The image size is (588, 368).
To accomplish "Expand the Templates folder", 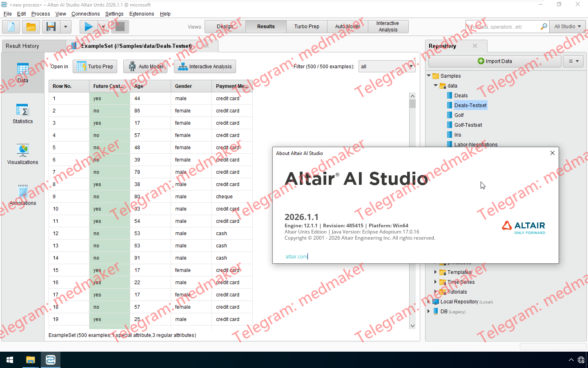I will [x=435, y=272].
